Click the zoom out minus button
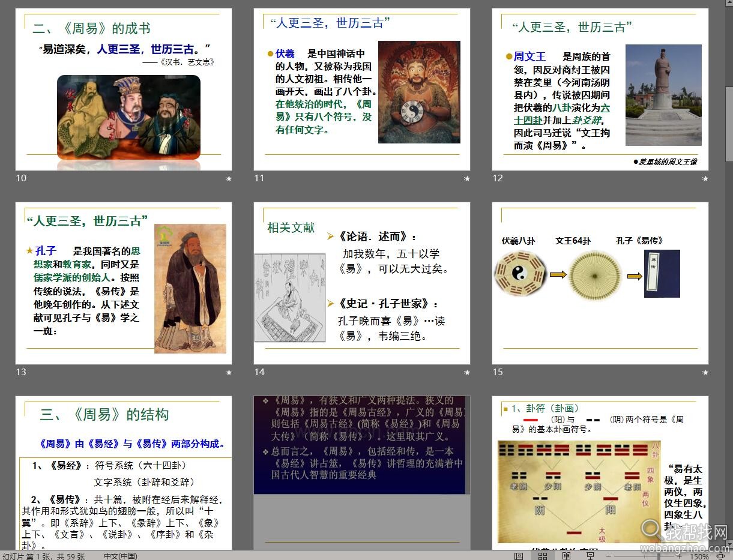733x560 pixels. point(609,556)
